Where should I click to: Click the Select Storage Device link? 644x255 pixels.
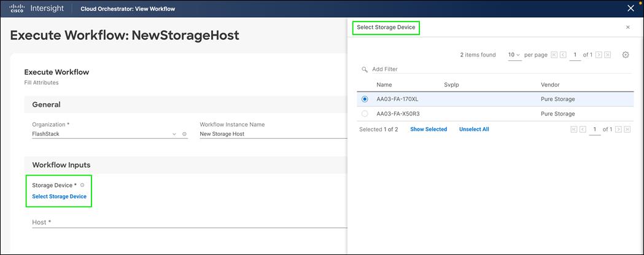pyautogui.click(x=59, y=197)
